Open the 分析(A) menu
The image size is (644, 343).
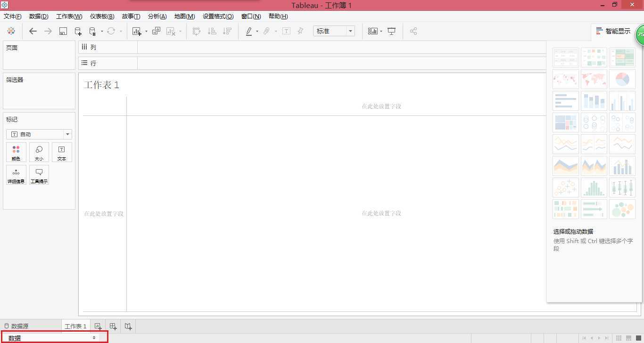(x=157, y=16)
